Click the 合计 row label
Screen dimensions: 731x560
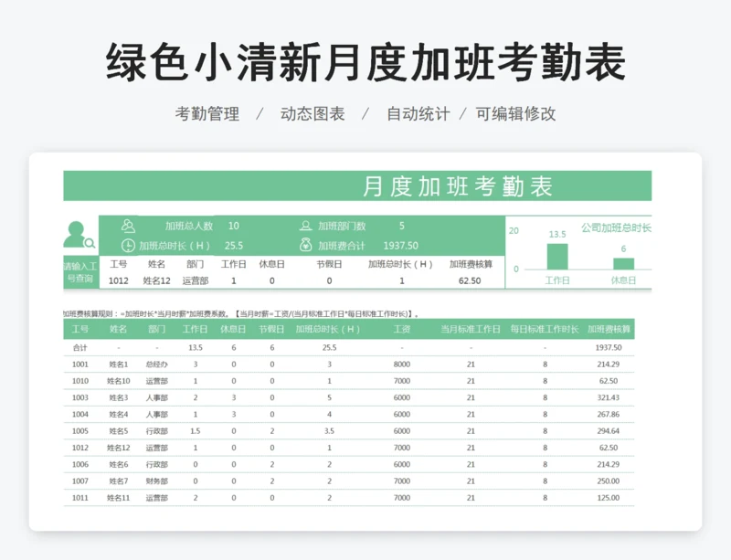[x=80, y=347]
